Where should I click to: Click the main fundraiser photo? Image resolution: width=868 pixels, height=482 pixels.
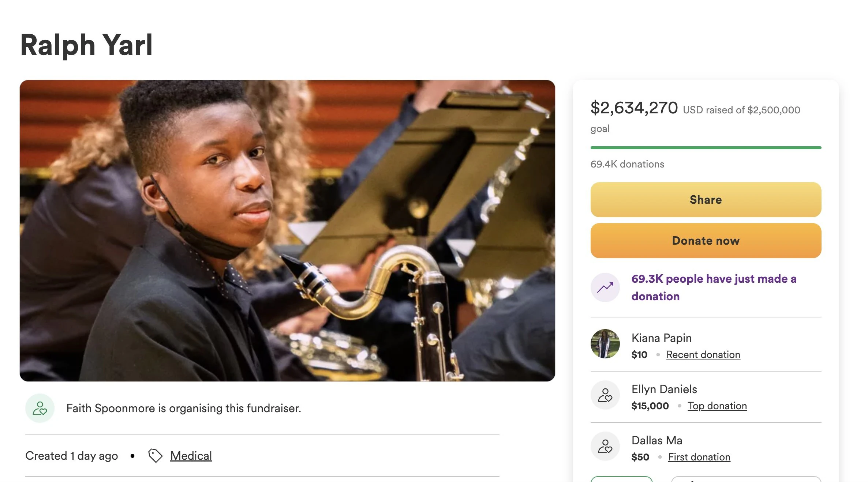point(287,230)
